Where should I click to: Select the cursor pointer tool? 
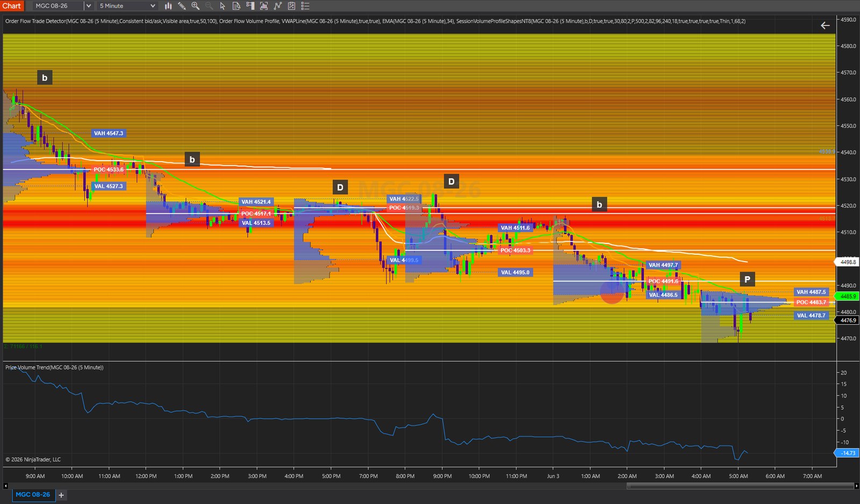click(223, 6)
